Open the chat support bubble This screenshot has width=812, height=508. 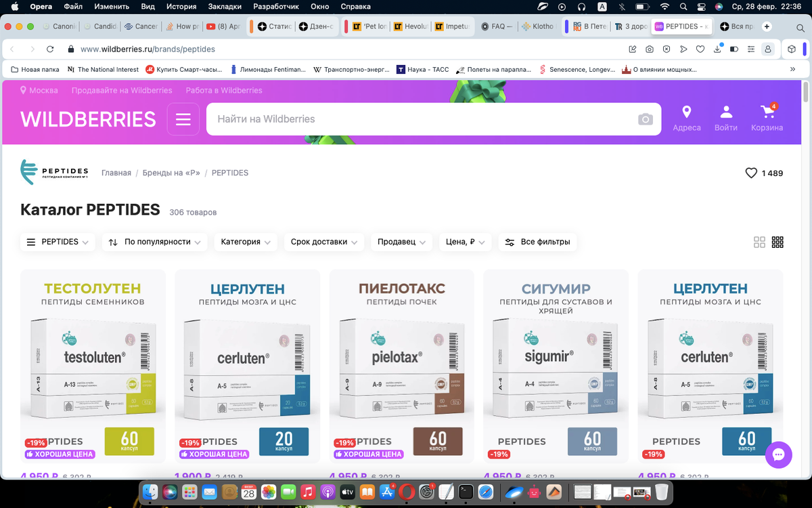778,455
